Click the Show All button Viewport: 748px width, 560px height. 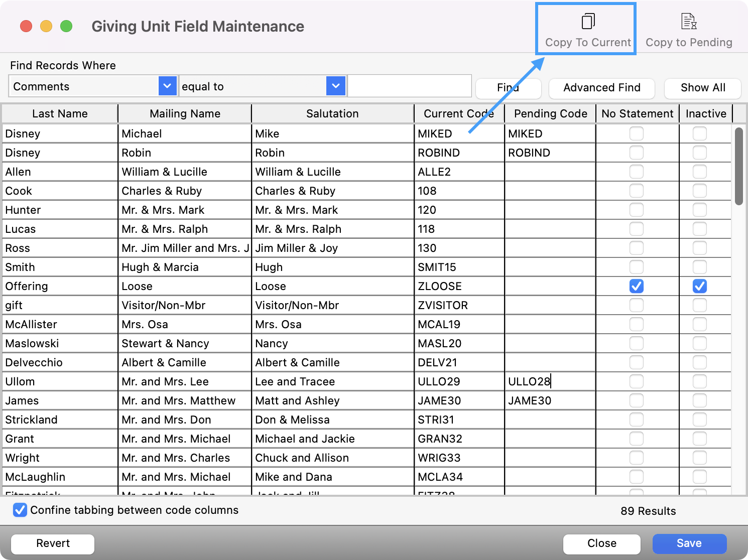point(702,88)
